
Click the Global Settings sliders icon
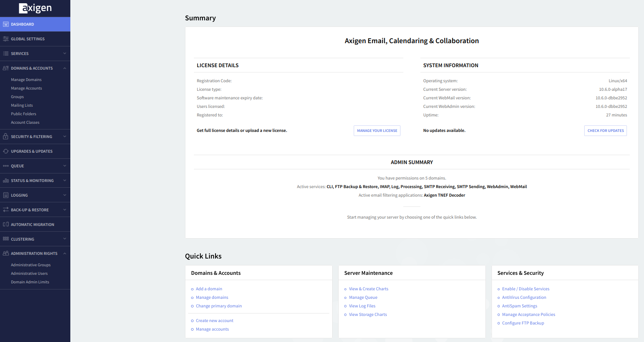(x=6, y=39)
